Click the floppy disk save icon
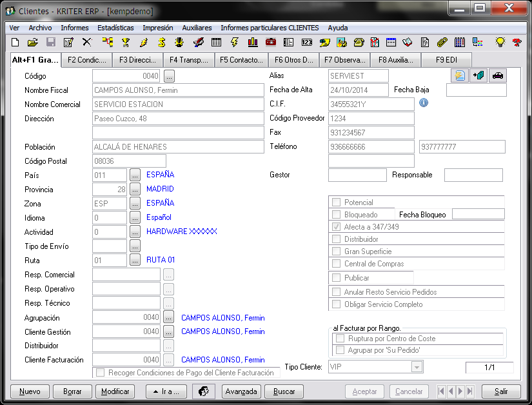The width and height of the screenshot is (532, 405). pyautogui.click(x=51, y=43)
